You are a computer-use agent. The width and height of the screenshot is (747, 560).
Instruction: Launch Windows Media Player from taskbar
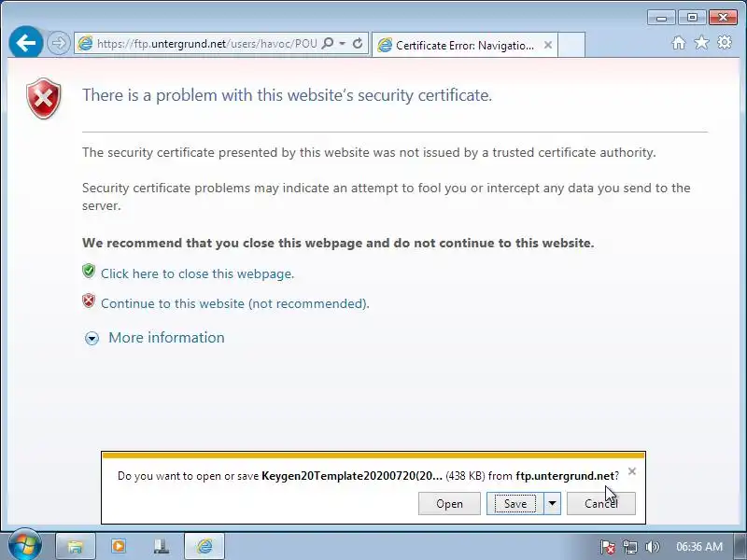pyautogui.click(x=119, y=546)
